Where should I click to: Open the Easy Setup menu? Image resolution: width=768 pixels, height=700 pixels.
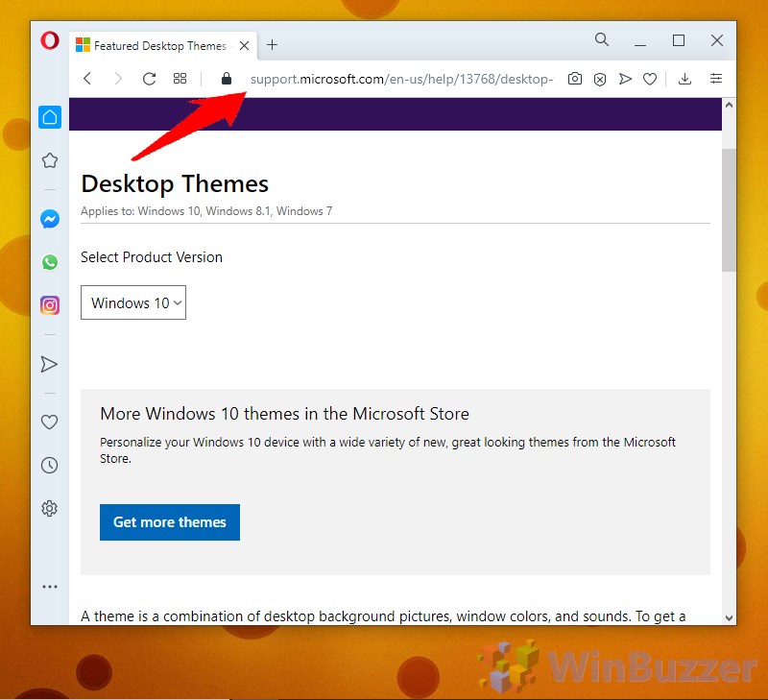click(715, 79)
